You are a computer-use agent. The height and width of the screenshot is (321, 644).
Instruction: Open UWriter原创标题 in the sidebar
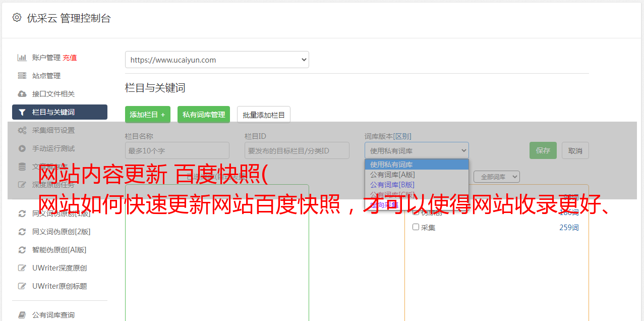(x=60, y=286)
